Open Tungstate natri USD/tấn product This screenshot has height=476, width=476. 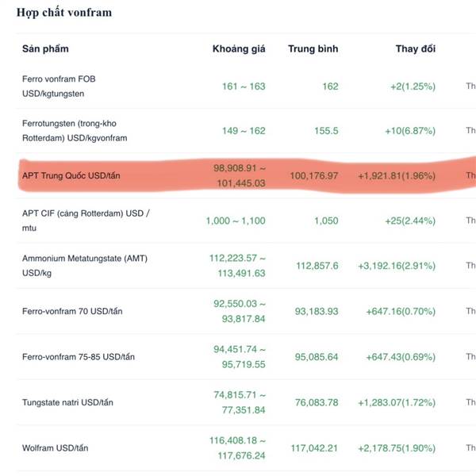68,402
